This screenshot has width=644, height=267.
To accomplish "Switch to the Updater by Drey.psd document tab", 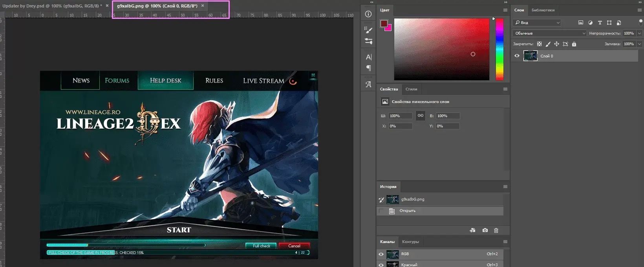I will click(52, 6).
